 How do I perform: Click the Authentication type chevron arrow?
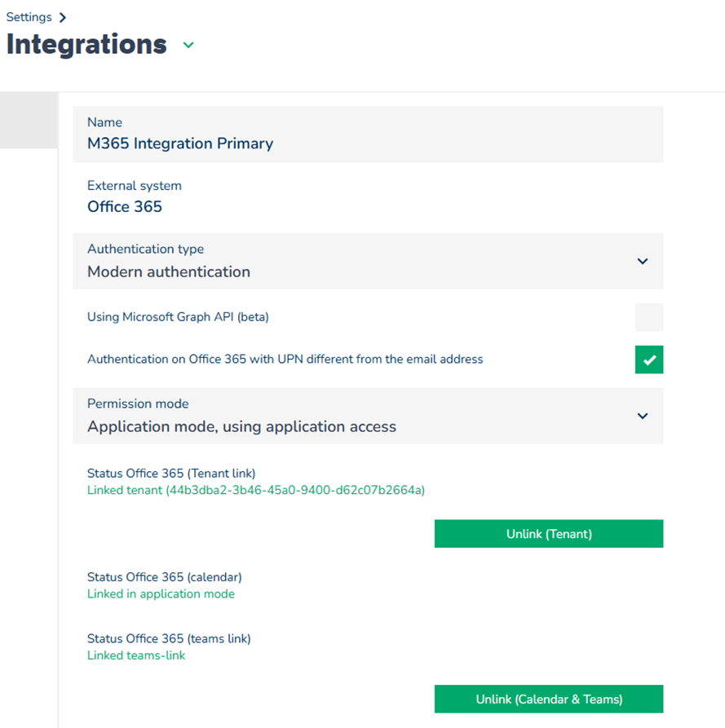click(x=643, y=262)
